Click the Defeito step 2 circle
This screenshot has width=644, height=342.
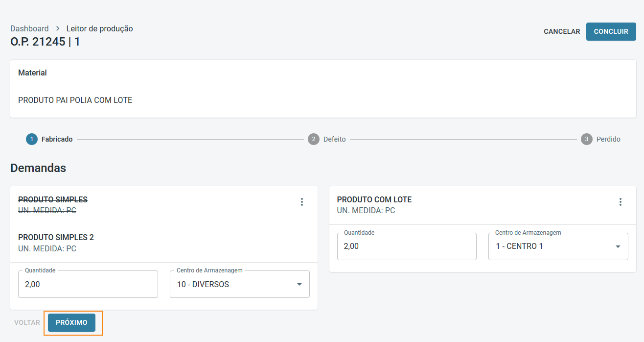click(x=314, y=139)
